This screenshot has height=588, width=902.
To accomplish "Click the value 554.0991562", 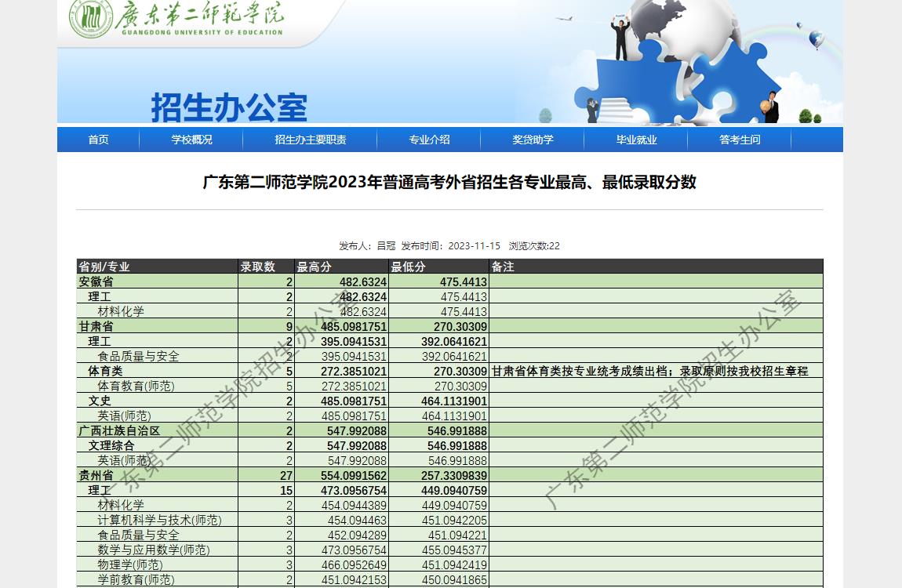I will tap(354, 476).
